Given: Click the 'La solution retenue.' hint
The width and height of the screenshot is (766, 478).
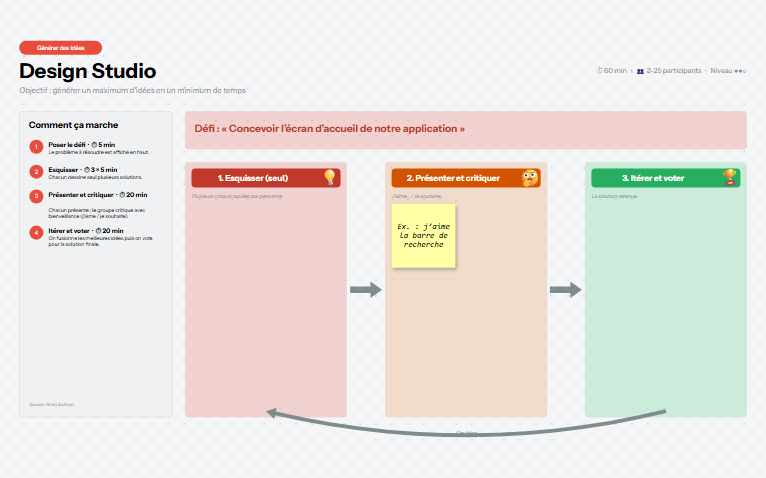Looking at the screenshot, I should (614, 196).
